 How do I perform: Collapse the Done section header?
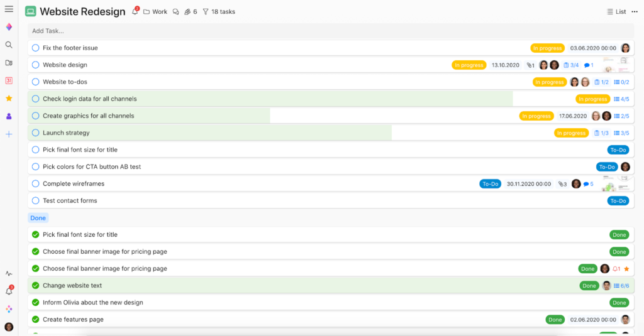click(38, 218)
